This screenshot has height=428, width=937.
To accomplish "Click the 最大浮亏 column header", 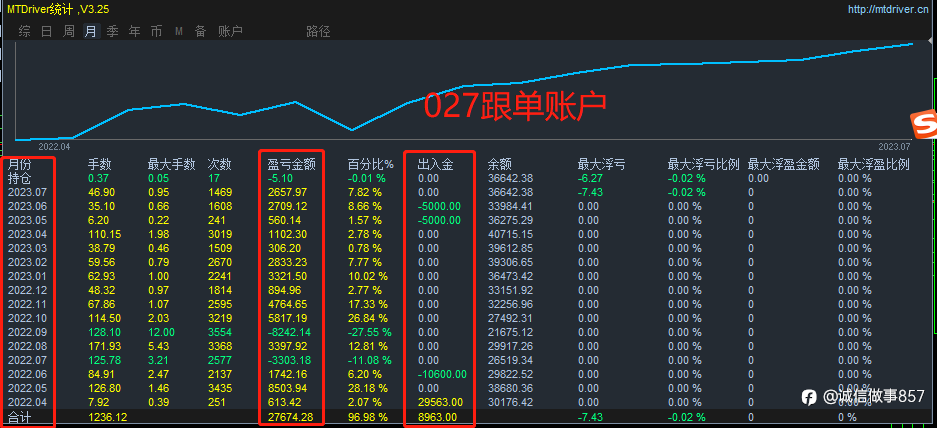I will [x=602, y=164].
